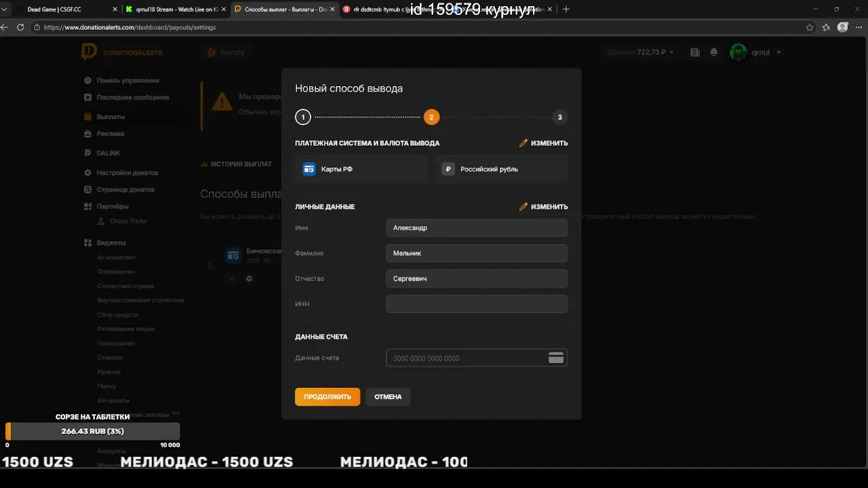The image size is (868, 488).
Task: Click the DonationAlerts logo in the header
Action: tap(122, 52)
